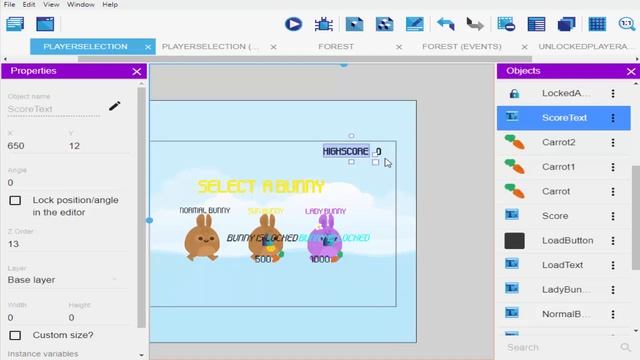Open the instances list icon
Screen dimensions: 640x360
pyautogui.click(x=536, y=24)
